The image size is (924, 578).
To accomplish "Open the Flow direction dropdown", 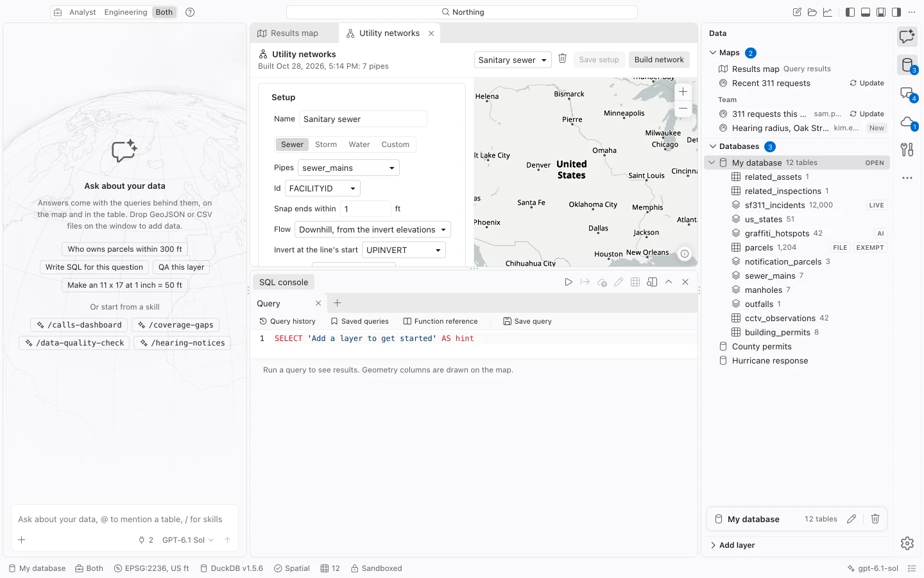I will pos(373,229).
